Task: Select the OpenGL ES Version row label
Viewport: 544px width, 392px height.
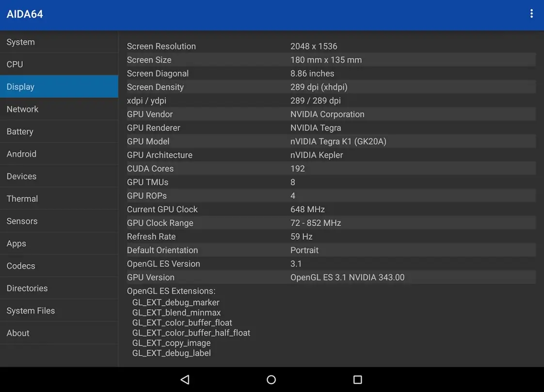Action: click(163, 264)
